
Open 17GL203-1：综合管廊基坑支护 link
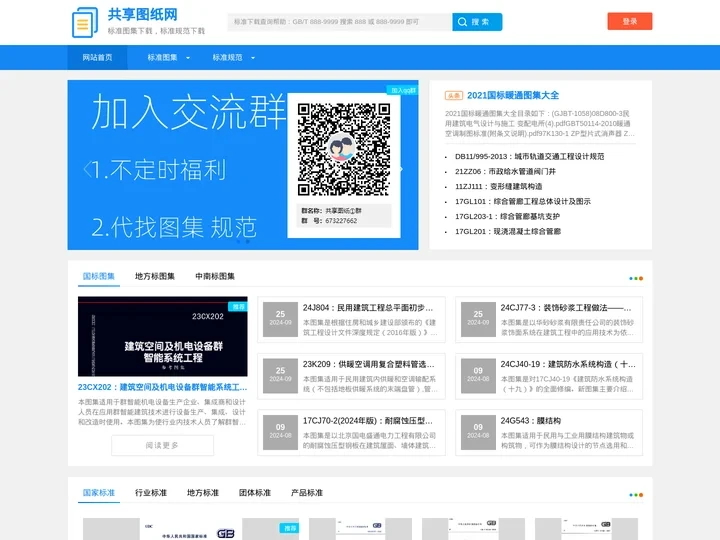point(507,216)
